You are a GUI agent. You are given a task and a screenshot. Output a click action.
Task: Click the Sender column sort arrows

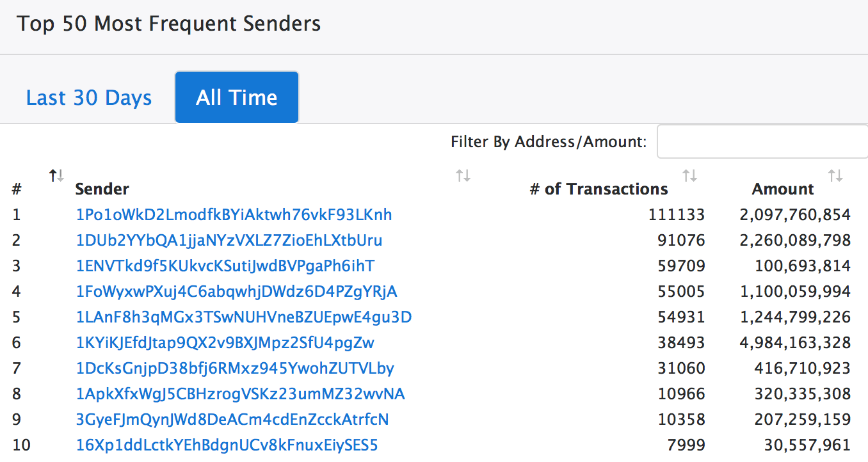point(463,175)
